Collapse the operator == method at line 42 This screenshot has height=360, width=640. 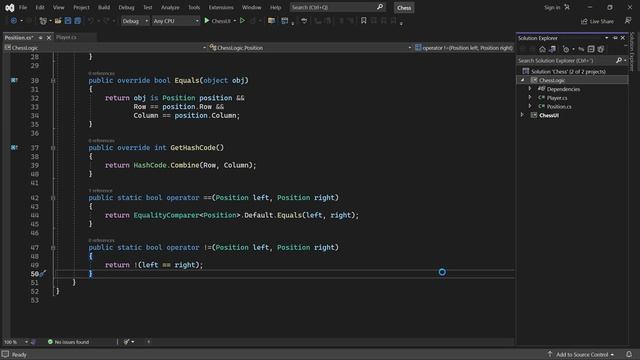[x=53, y=198]
